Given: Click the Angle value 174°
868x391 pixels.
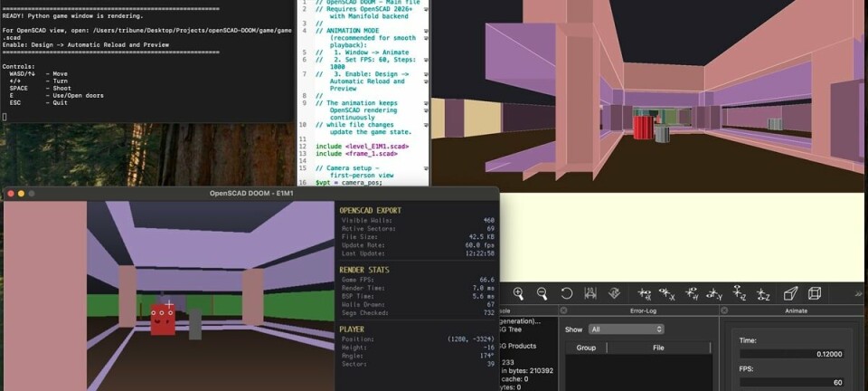Looking at the screenshot, I should coord(487,356).
